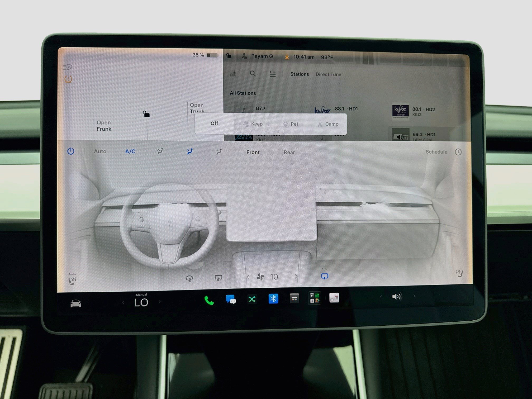532x399 pixels.
Task: Open the Bluetooth app icon
Action: click(273, 299)
